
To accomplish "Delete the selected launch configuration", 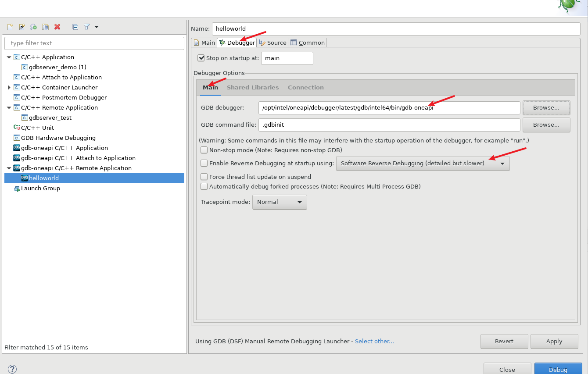I will click(x=57, y=27).
